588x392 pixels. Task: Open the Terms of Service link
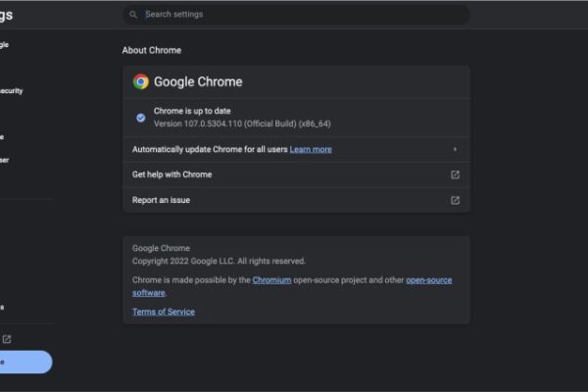(164, 312)
